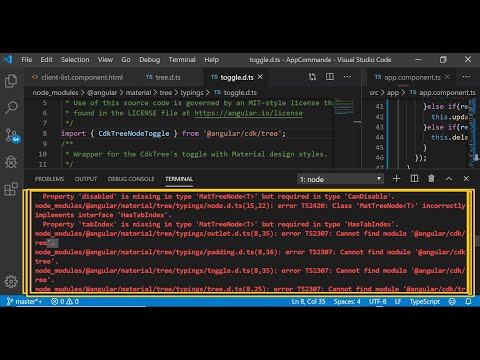
Task: Click LF end-of-line setting
Action: click(398, 301)
